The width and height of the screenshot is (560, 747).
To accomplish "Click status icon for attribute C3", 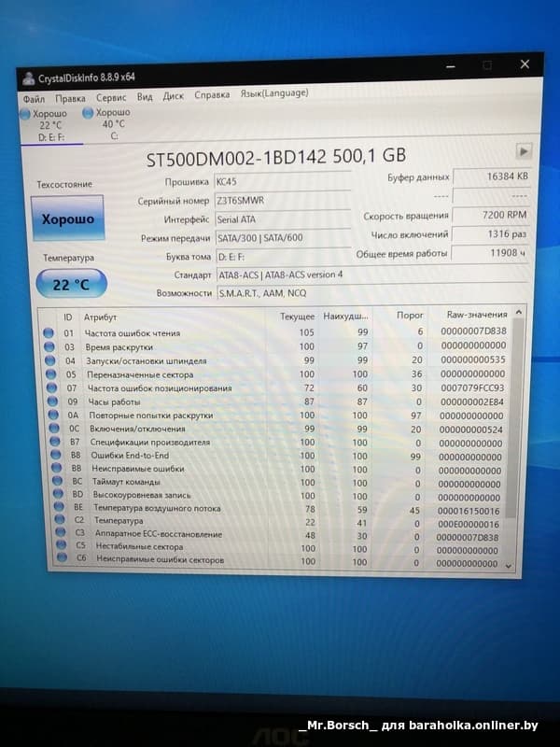I will click(61, 533).
